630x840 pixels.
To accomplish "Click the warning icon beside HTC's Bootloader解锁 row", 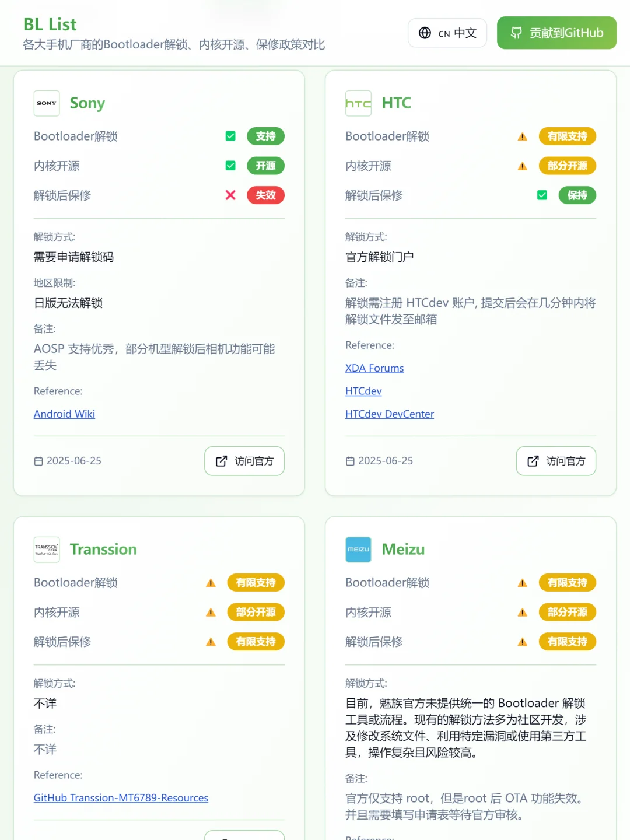I will click(x=521, y=136).
